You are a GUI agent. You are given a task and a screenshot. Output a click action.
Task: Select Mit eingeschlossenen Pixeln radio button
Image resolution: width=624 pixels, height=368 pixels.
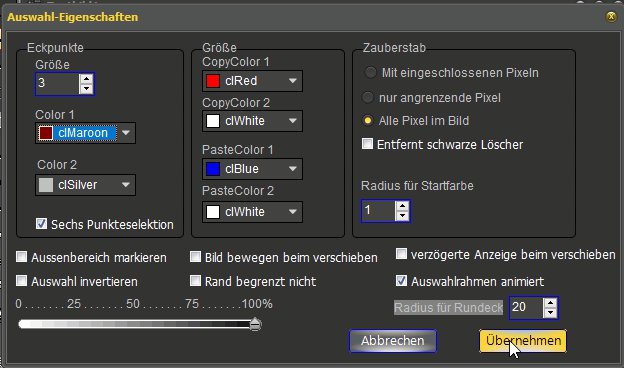[x=370, y=72]
